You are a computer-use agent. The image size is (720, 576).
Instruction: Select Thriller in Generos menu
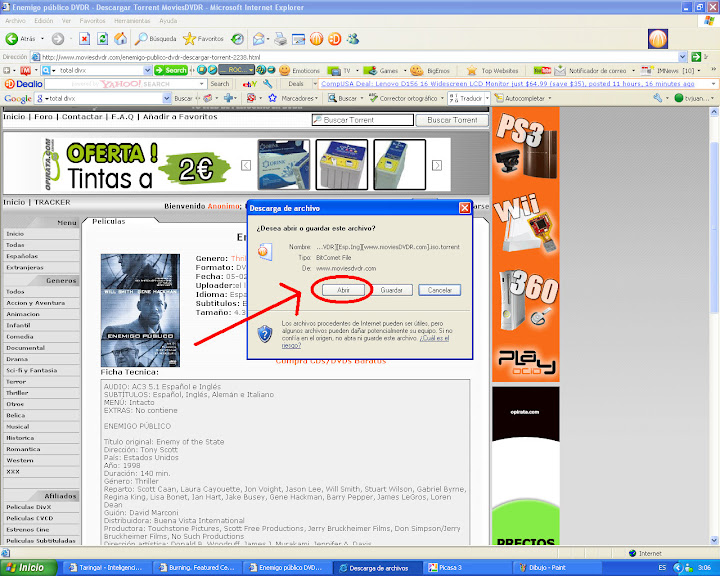tap(17, 393)
